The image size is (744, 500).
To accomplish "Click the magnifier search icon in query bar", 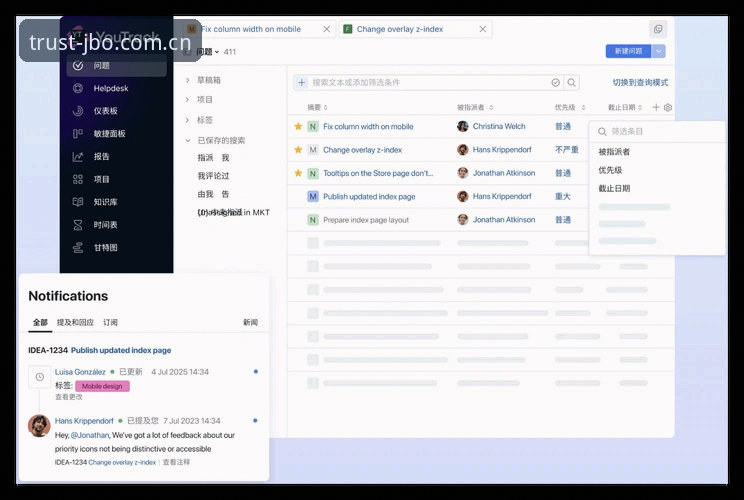I will pyautogui.click(x=572, y=83).
